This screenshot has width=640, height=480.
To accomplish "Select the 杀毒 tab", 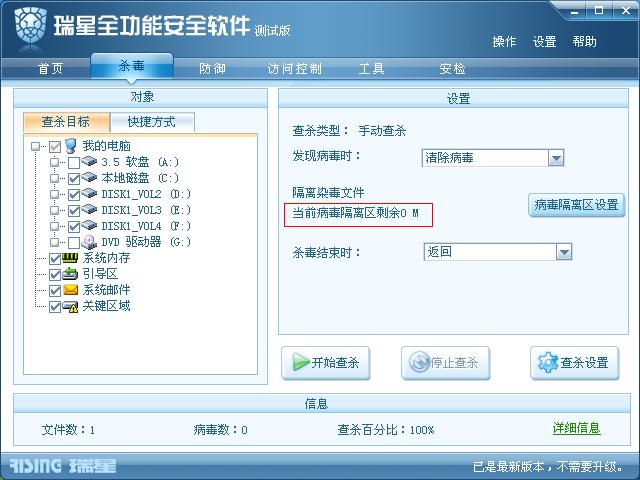I will (132, 66).
